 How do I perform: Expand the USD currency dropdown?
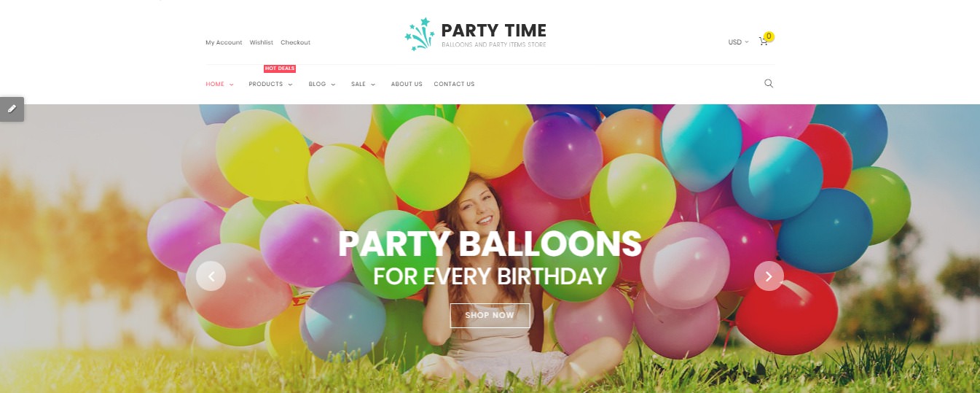coord(738,42)
